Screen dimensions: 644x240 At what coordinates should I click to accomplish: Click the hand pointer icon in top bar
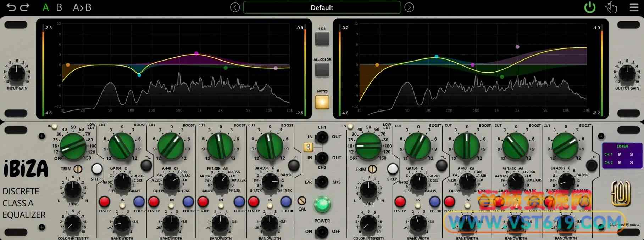pos(611,7)
